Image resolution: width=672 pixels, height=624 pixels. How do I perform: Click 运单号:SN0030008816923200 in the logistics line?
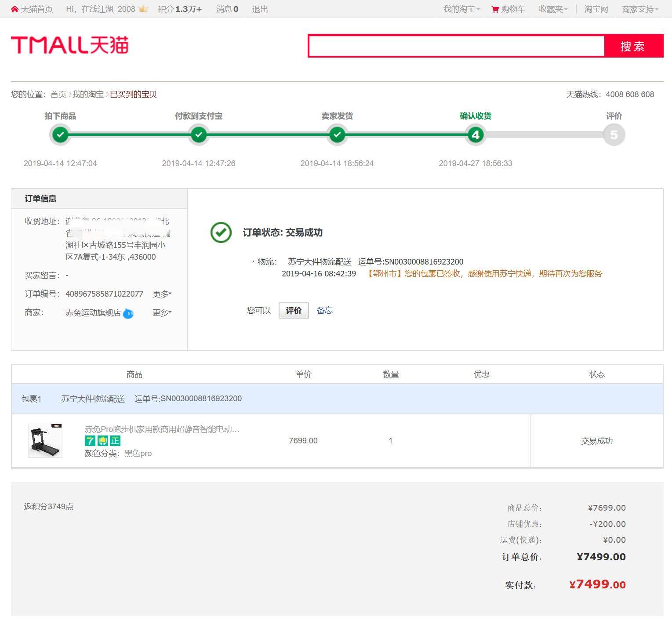[410, 262]
